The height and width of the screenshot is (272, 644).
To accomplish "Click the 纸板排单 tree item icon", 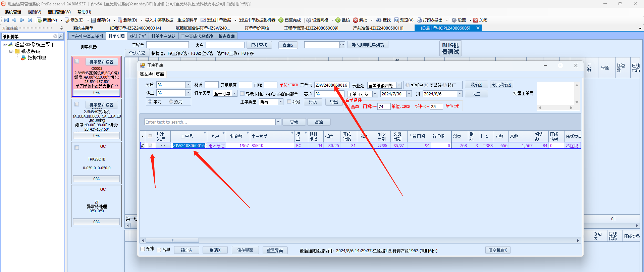I will coord(23,58).
